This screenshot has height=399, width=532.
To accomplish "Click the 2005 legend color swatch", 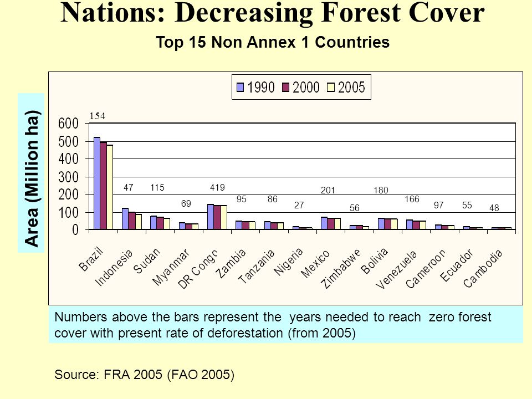I will click(331, 88).
